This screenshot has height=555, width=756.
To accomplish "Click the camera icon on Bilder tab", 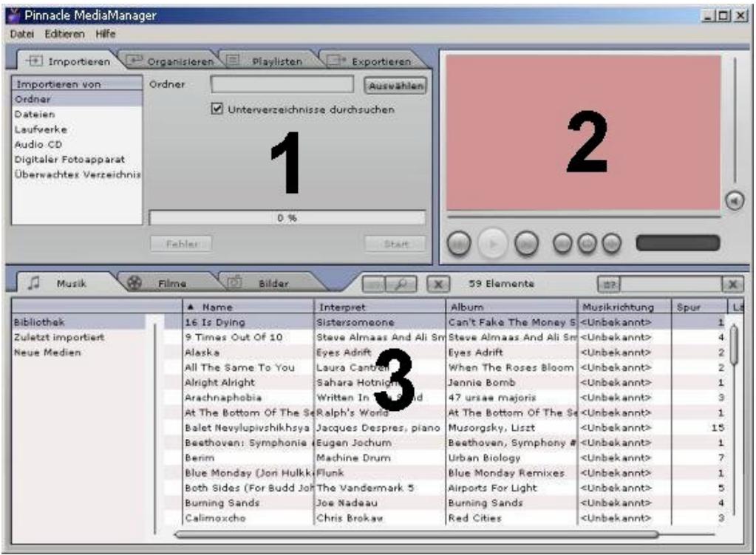I will 234,282.
